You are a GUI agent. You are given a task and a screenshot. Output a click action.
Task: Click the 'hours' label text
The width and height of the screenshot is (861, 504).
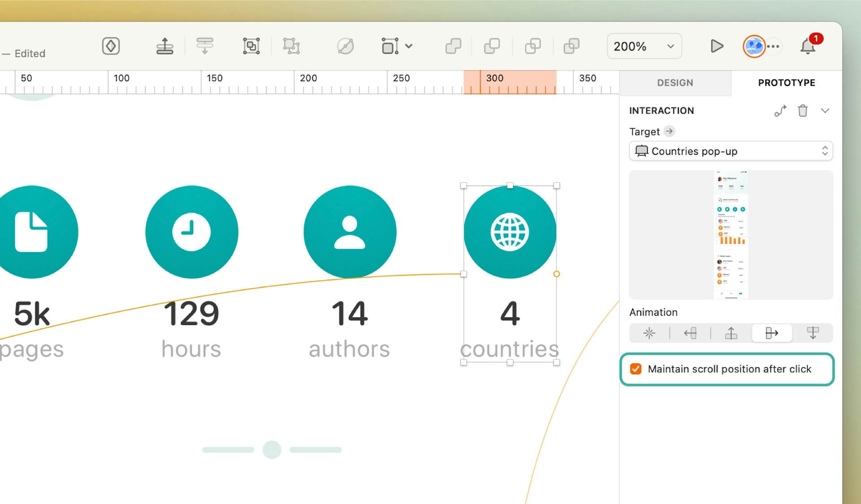click(x=191, y=349)
